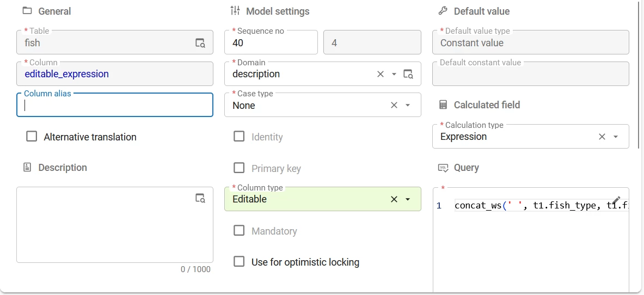Image resolution: width=644 pixels, height=295 pixels.
Task: Open the Description field lookup icon
Action: (200, 198)
